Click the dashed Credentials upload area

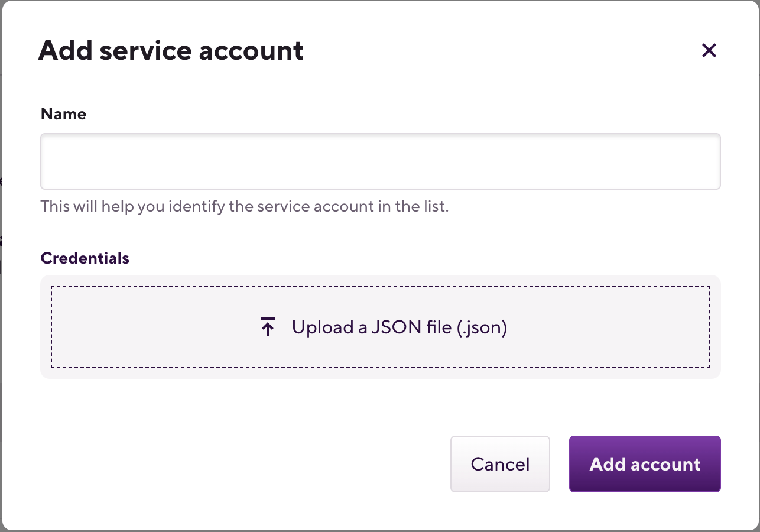click(x=380, y=326)
